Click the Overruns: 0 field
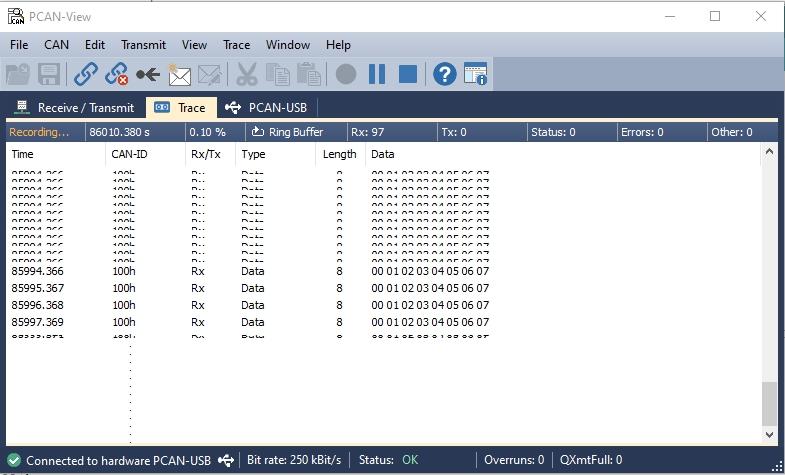 [514, 460]
